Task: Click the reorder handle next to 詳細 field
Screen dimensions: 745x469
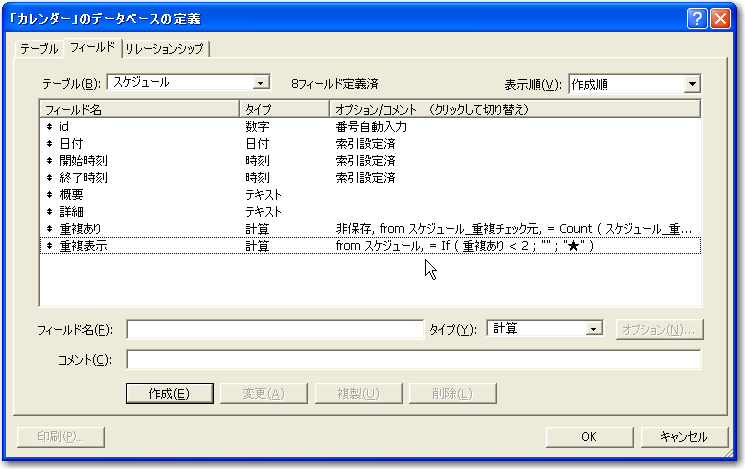Action: click(49, 212)
